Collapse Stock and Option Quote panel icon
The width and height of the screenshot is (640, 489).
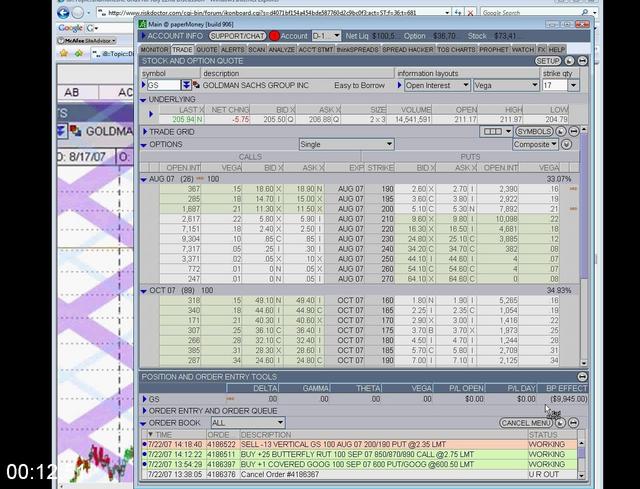(582, 61)
